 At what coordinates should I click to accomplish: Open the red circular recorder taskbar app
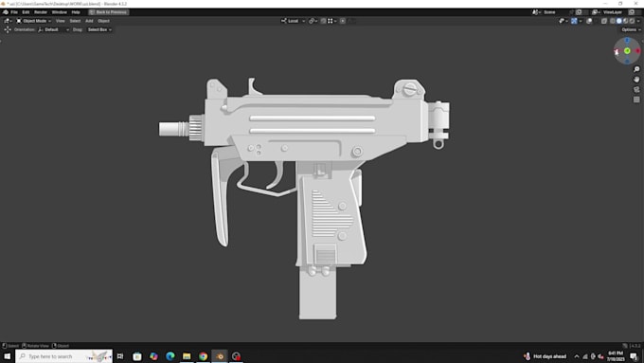[x=236, y=356]
